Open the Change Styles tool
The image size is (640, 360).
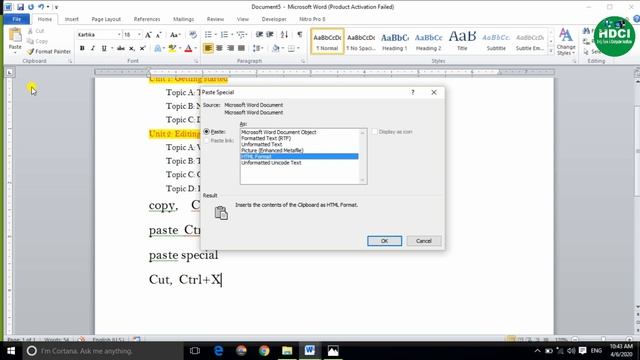[x=566, y=42]
